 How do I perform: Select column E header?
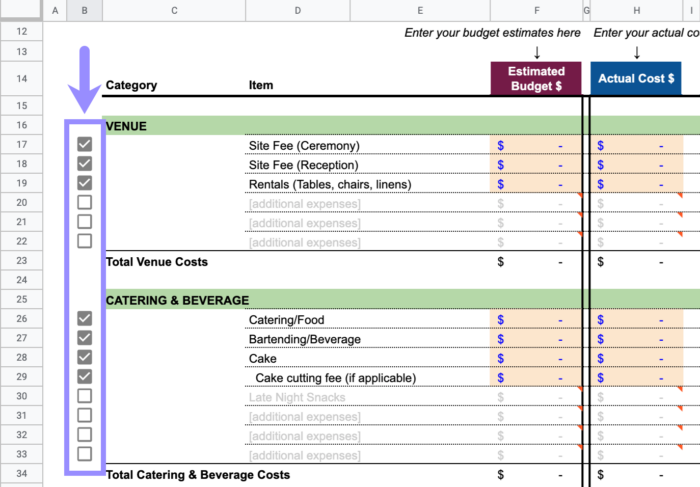(x=420, y=10)
